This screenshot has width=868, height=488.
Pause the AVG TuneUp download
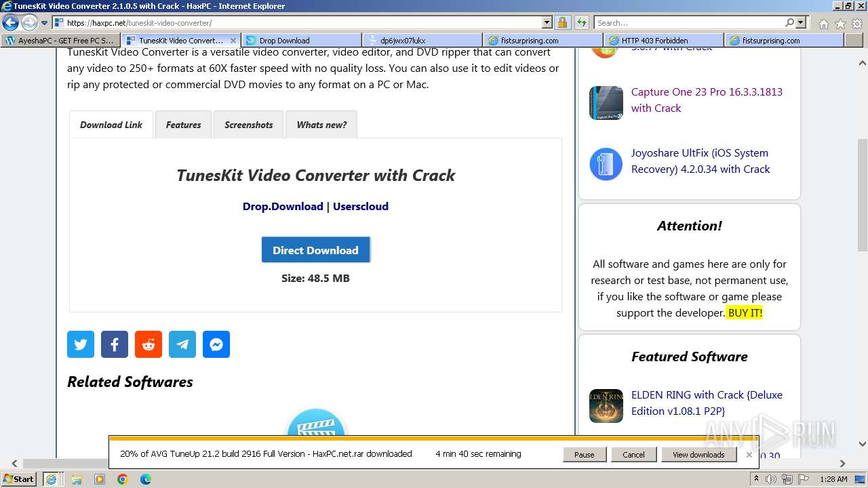pos(584,454)
